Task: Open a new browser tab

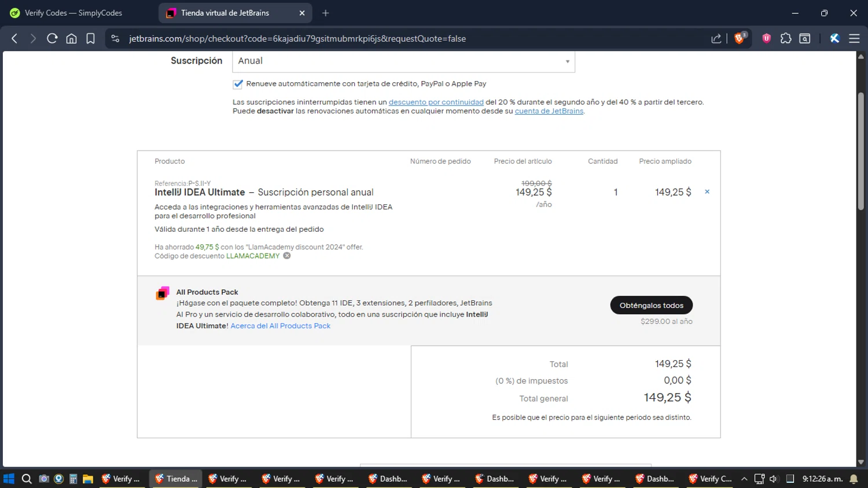Action: [325, 13]
